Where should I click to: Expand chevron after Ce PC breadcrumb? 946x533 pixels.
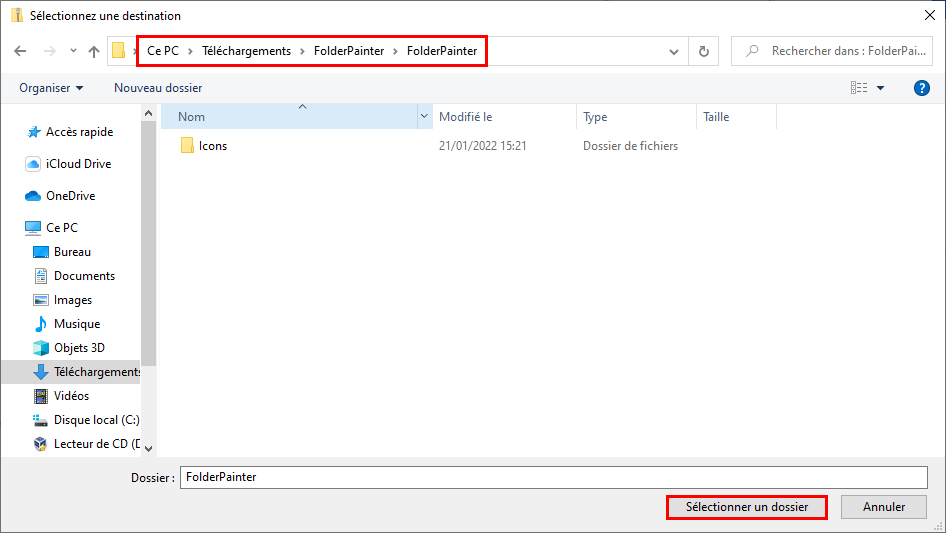190,51
